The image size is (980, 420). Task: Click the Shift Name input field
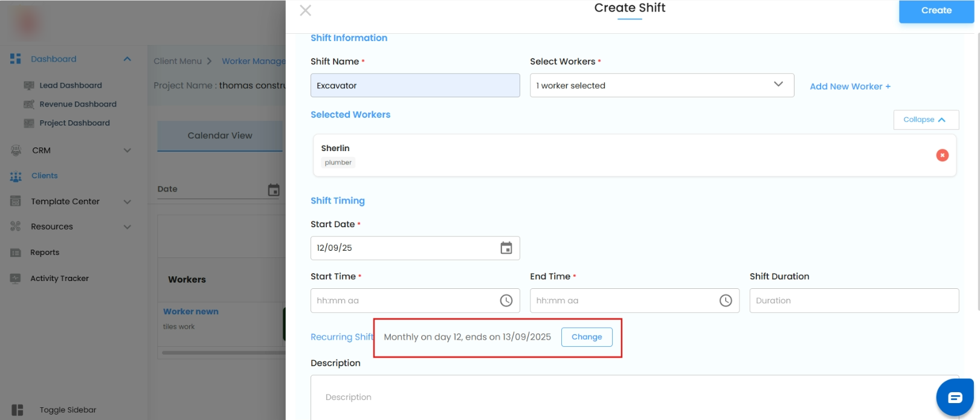(415, 86)
